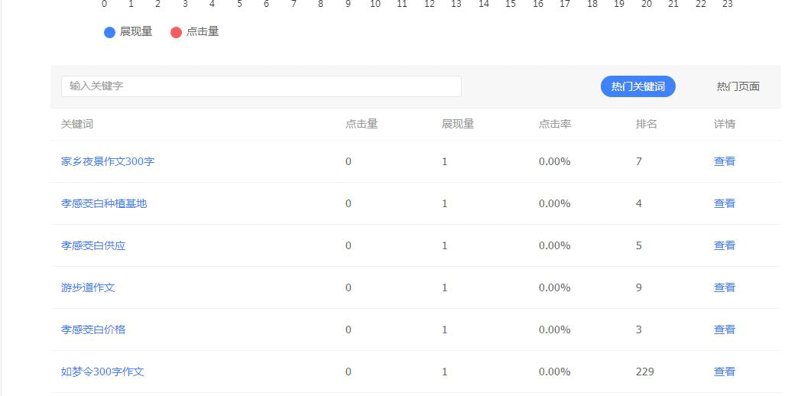The image size is (798, 396).
Task: Click 查看 for 孝感茭白价格 row
Action: [724, 329]
